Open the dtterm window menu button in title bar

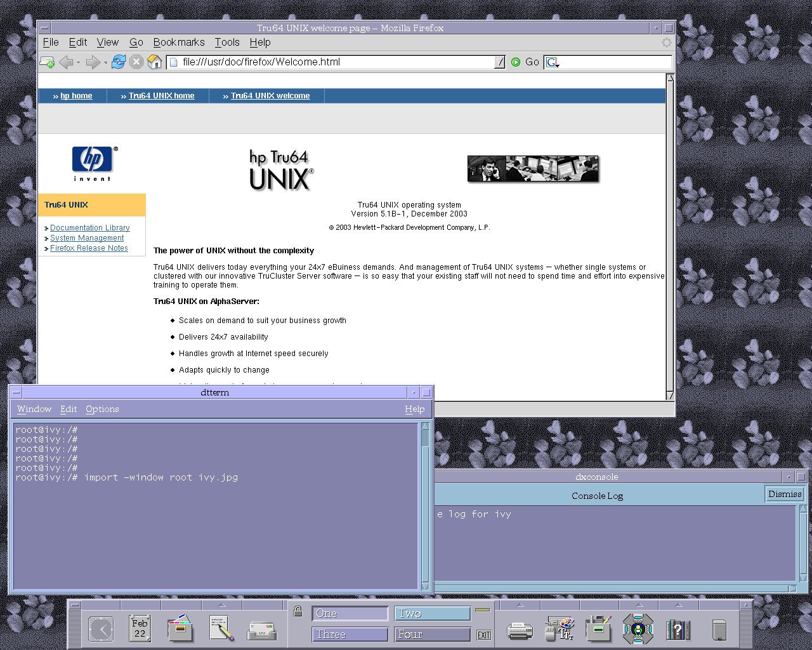point(16,392)
